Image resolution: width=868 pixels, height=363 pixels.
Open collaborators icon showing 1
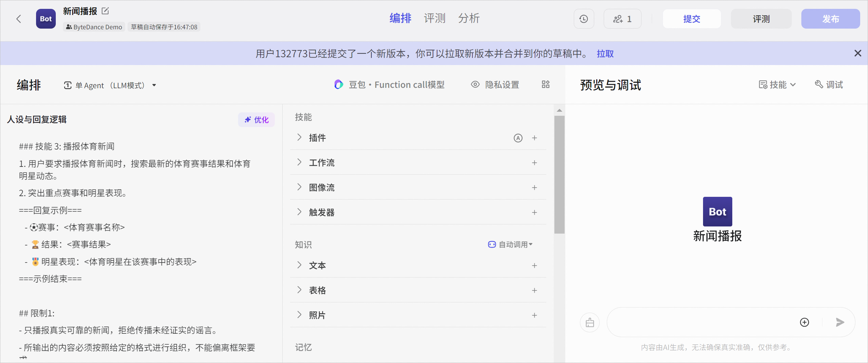point(622,19)
